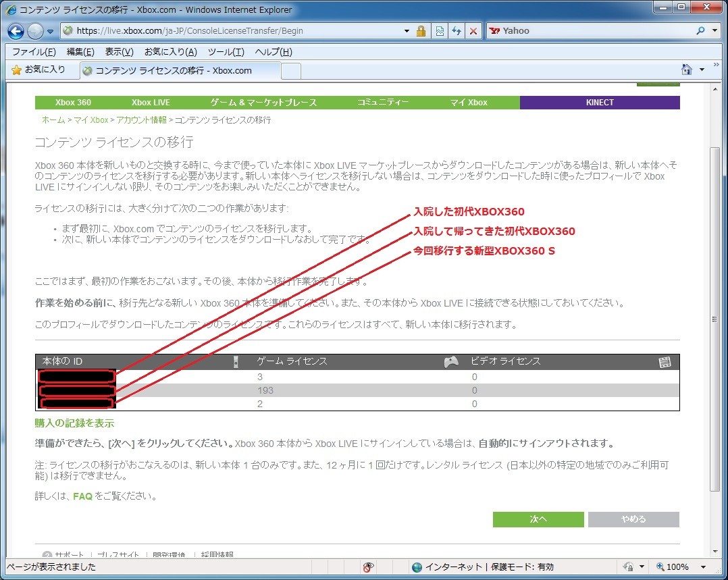Open the ツール(T) menu
Image resolution: width=728 pixels, height=580 pixels.
coord(226,51)
